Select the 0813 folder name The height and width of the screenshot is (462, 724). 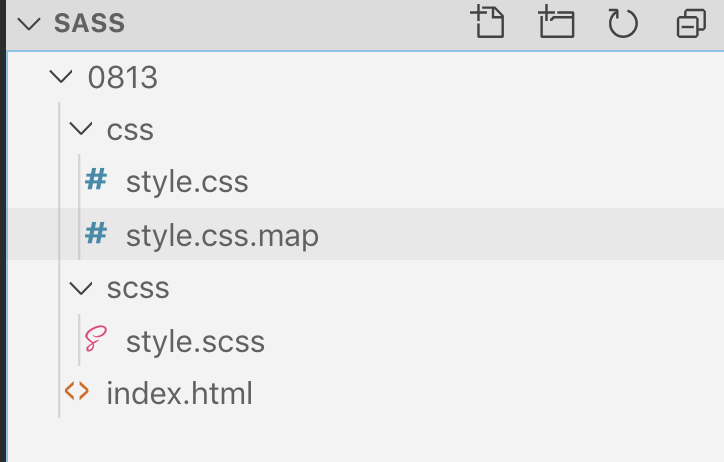tap(123, 76)
